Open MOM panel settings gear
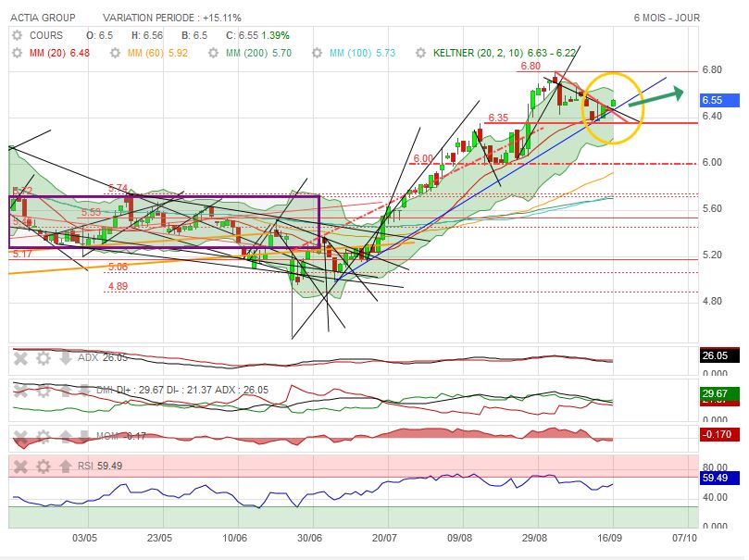 [x=44, y=436]
